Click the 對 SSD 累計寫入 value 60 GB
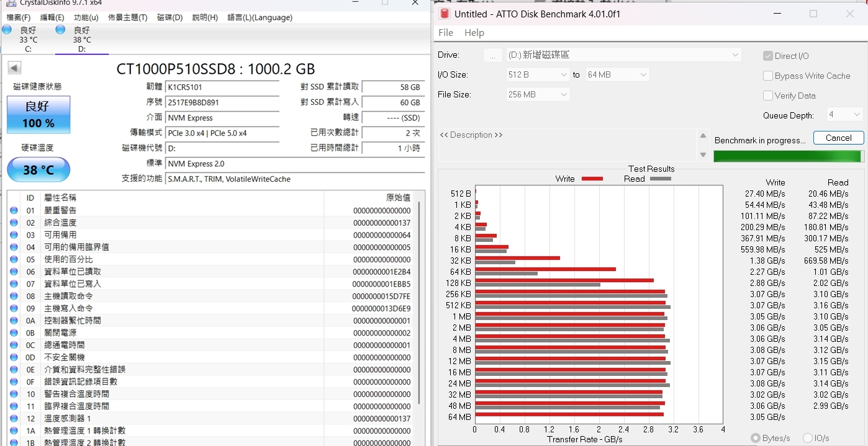 [393, 102]
